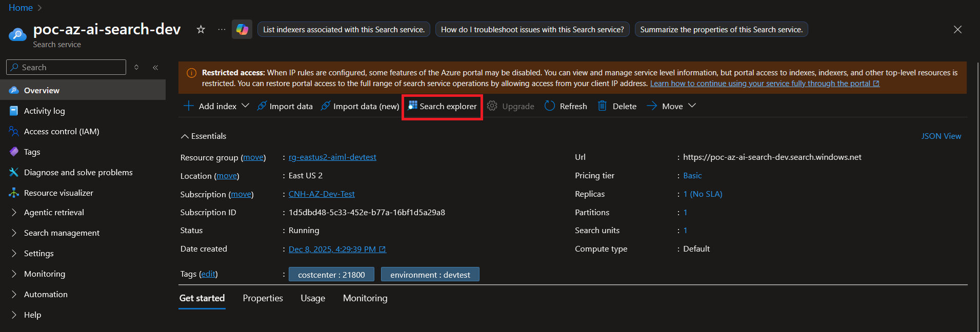Viewport: 980px width, 332px height.
Task: Switch to the Get started tab
Action: point(202,298)
